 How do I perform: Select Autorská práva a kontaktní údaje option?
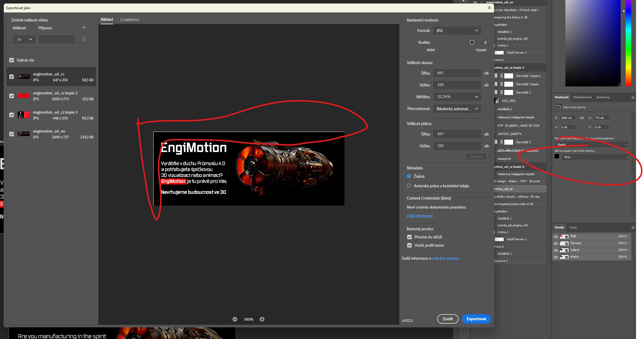tap(409, 185)
